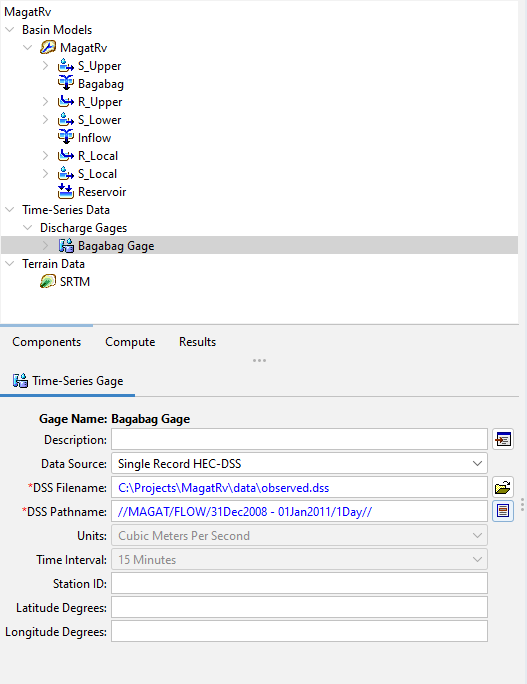
Task: Switch to the Compute tab
Action: pyautogui.click(x=130, y=342)
